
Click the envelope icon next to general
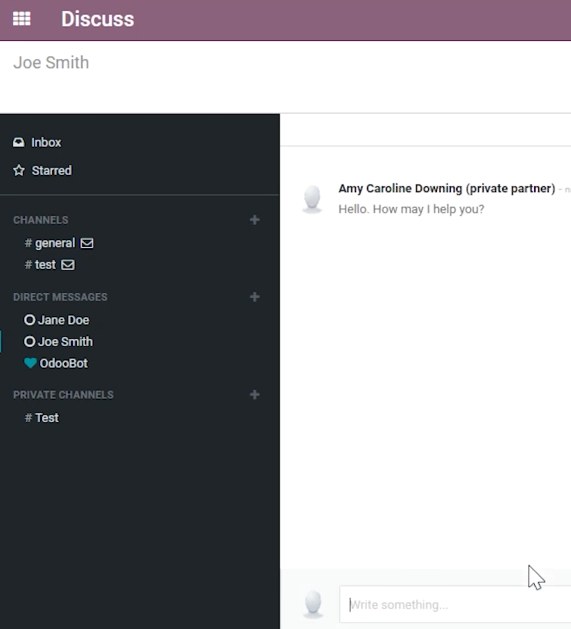pyautogui.click(x=87, y=243)
